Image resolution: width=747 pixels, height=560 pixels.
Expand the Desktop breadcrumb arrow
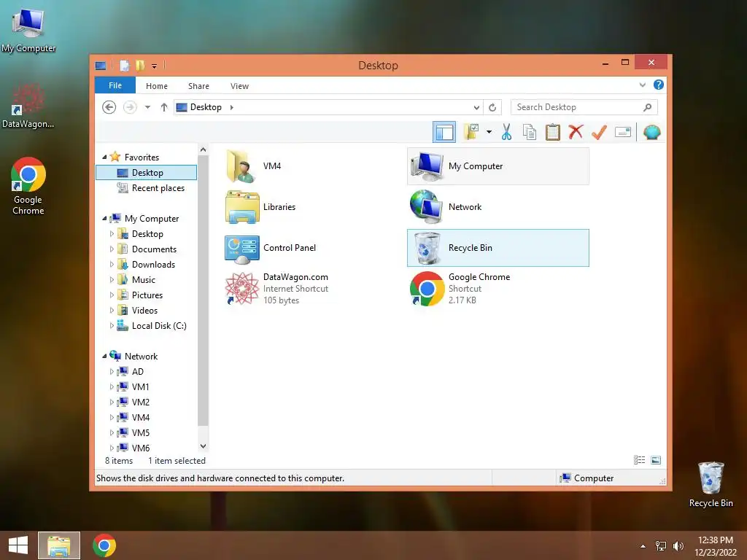[x=231, y=107]
